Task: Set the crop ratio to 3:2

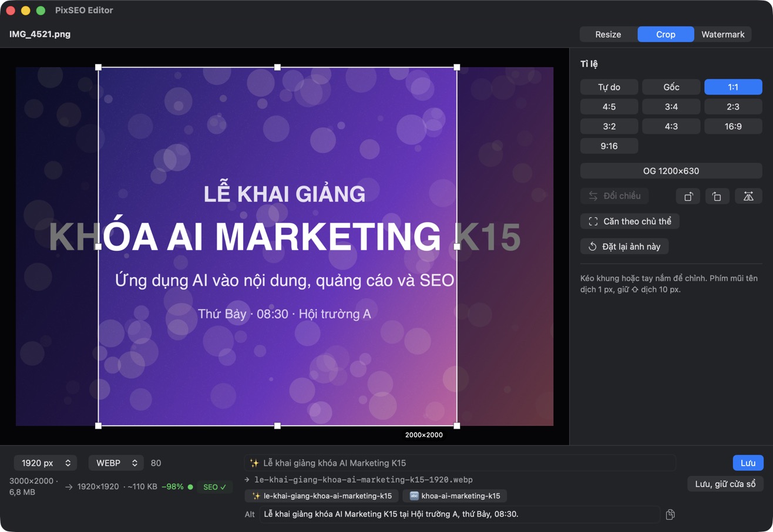Action: point(609,126)
